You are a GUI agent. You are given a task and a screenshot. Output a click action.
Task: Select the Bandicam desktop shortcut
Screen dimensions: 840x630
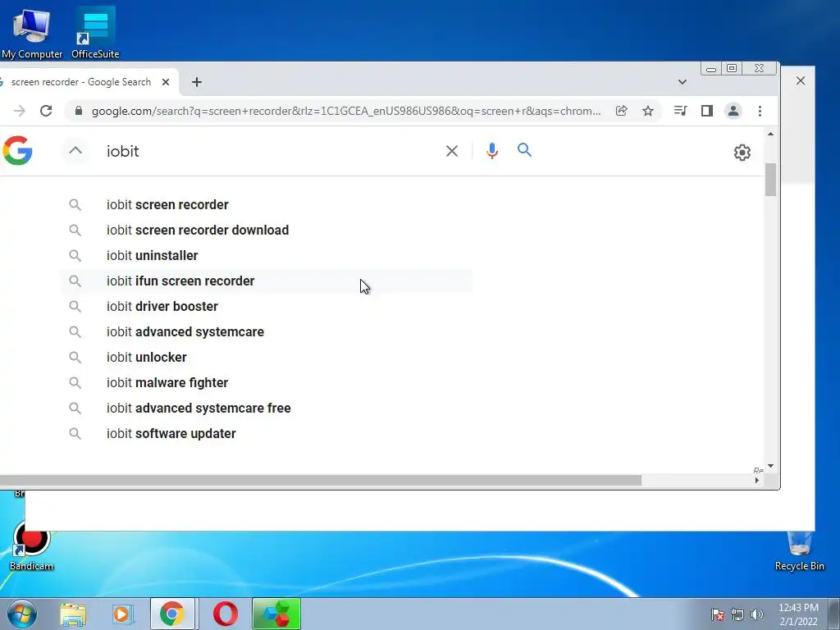[32, 546]
